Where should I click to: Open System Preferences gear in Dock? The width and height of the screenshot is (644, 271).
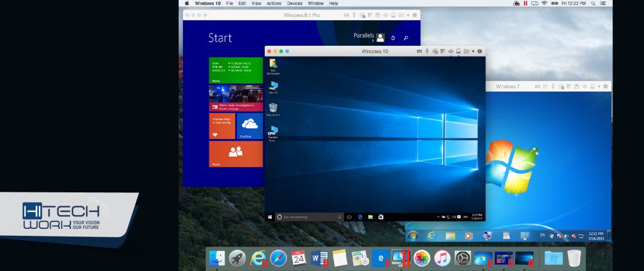tap(462, 258)
